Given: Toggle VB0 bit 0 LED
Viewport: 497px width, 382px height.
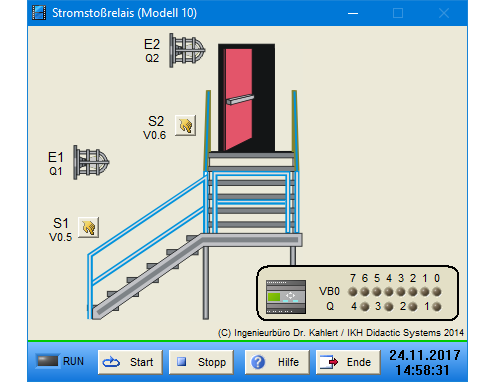Looking at the screenshot, I should tap(437, 292).
